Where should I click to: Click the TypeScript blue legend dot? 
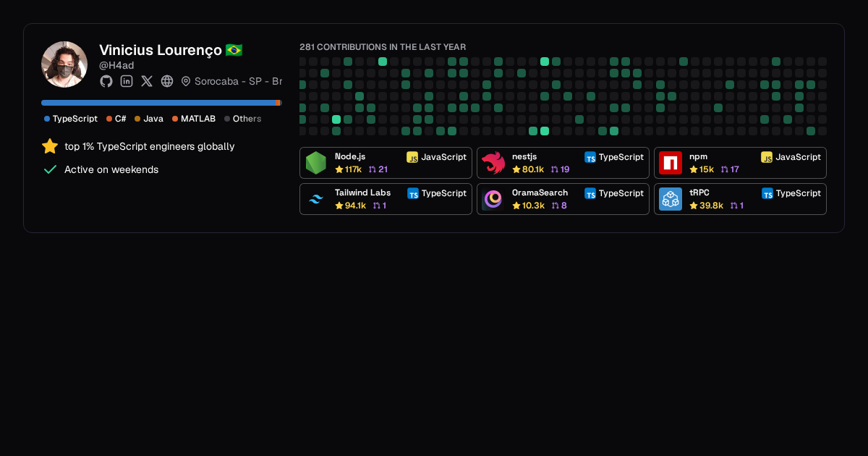[x=47, y=119]
